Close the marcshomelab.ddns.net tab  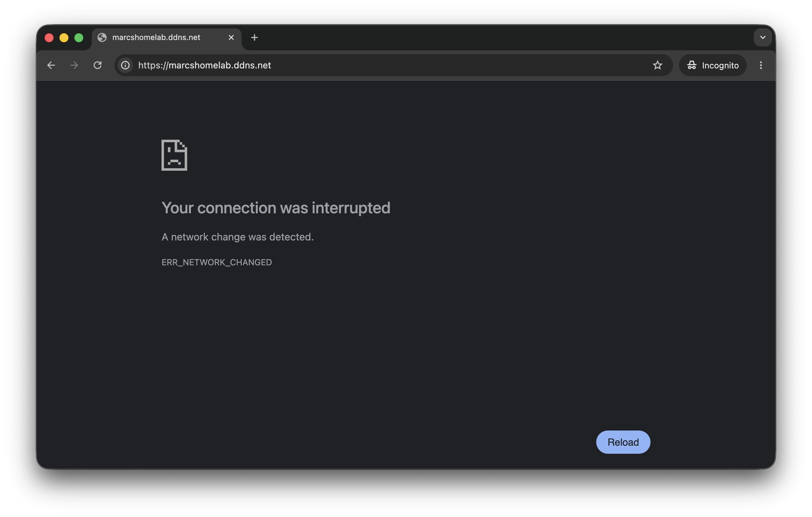pos(231,37)
